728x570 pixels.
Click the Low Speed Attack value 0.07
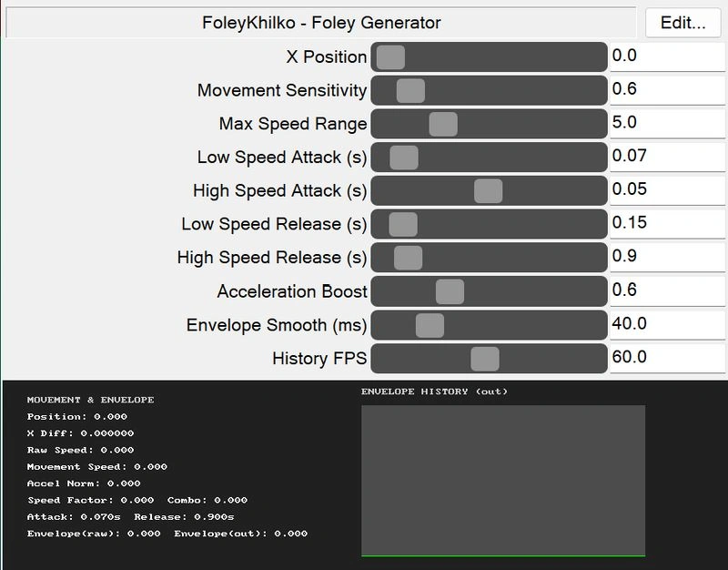(x=667, y=157)
